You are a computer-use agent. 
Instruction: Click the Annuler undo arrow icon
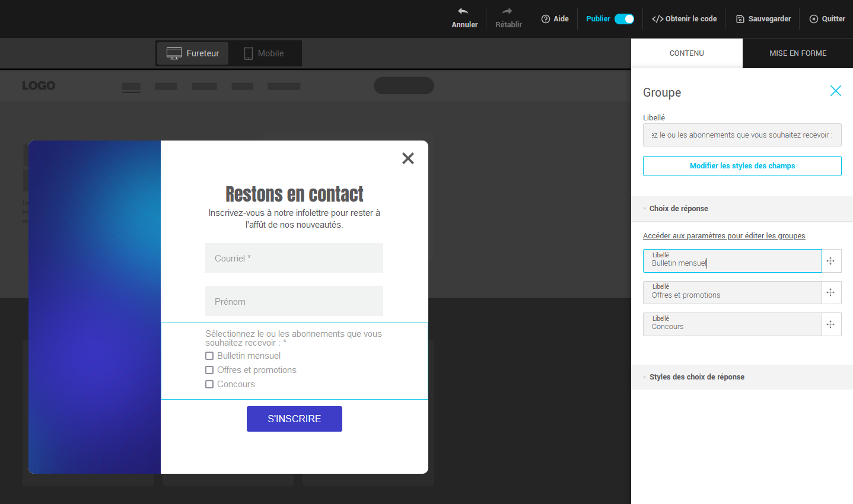(463, 11)
